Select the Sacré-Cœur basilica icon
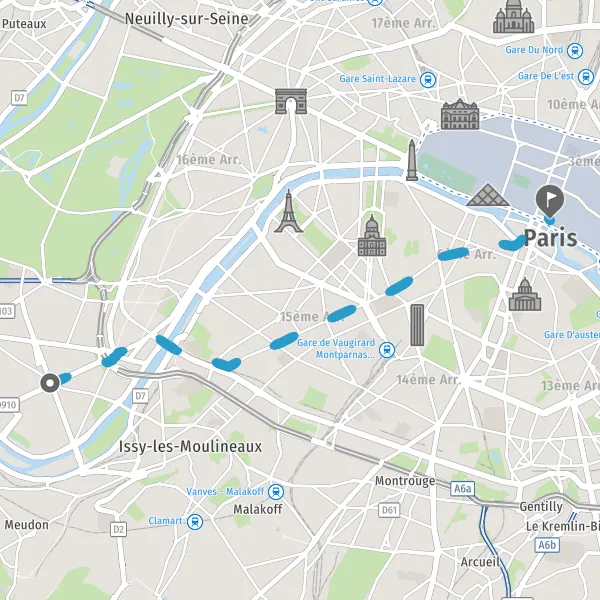 click(514, 16)
